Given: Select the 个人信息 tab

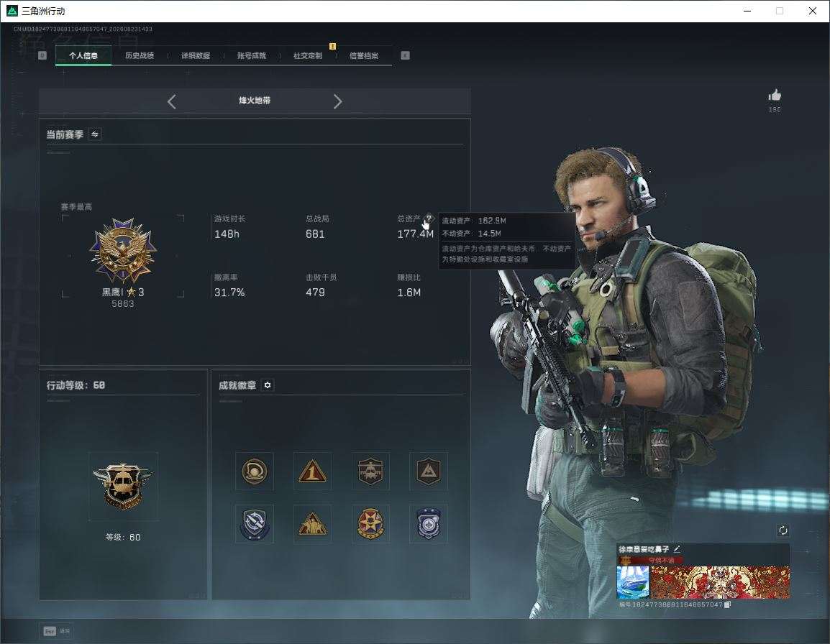Looking at the screenshot, I should (83, 55).
